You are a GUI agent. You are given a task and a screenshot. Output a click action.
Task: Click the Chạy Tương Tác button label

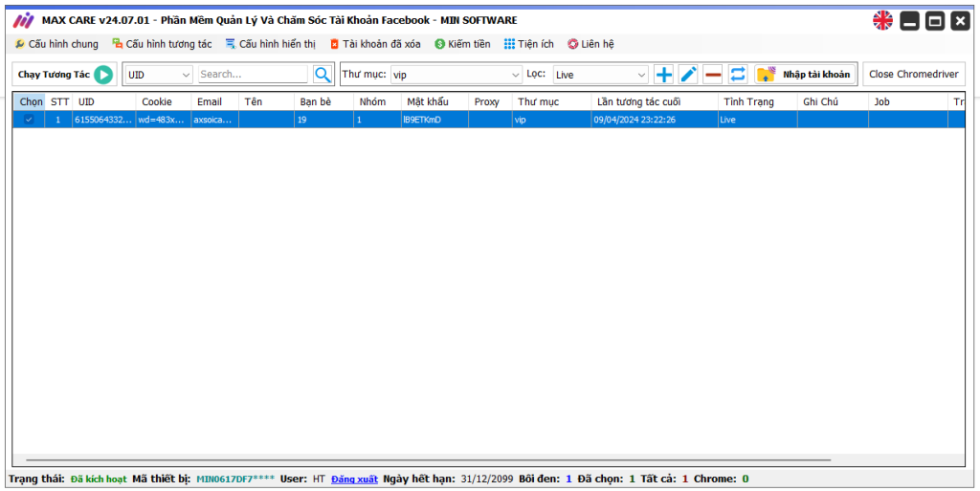point(54,75)
